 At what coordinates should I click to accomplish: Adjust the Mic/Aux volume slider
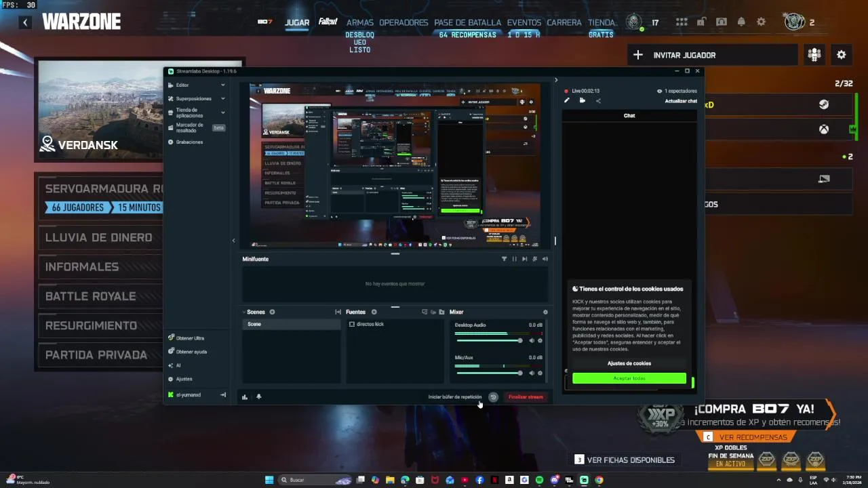pos(489,373)
